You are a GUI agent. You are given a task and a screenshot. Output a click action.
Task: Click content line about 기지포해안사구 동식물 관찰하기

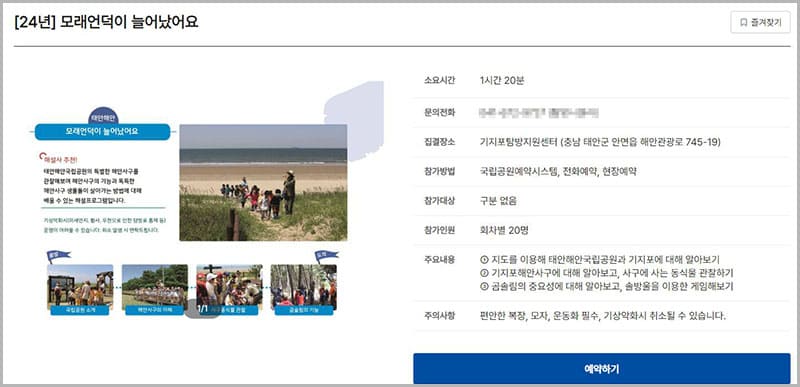(x=607, y=273)
